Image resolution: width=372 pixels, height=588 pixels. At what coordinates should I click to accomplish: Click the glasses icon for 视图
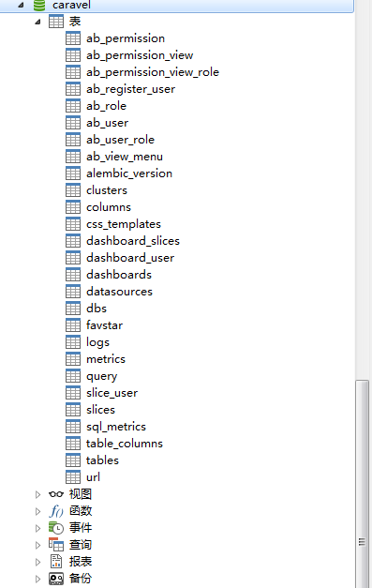56,494
